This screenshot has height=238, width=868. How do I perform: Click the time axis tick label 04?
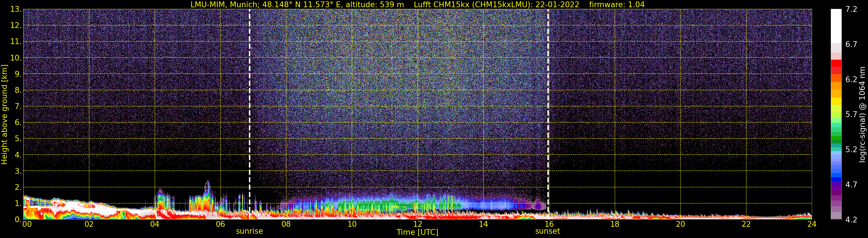click(x=155, y=224)
